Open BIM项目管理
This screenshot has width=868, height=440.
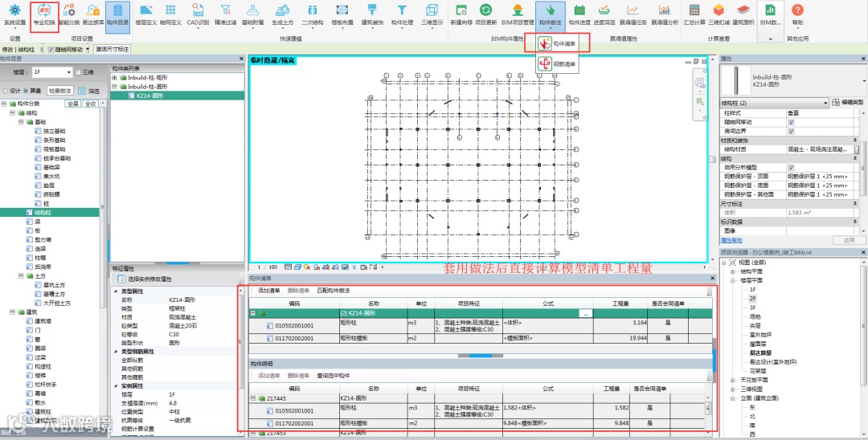coord(518,15)
